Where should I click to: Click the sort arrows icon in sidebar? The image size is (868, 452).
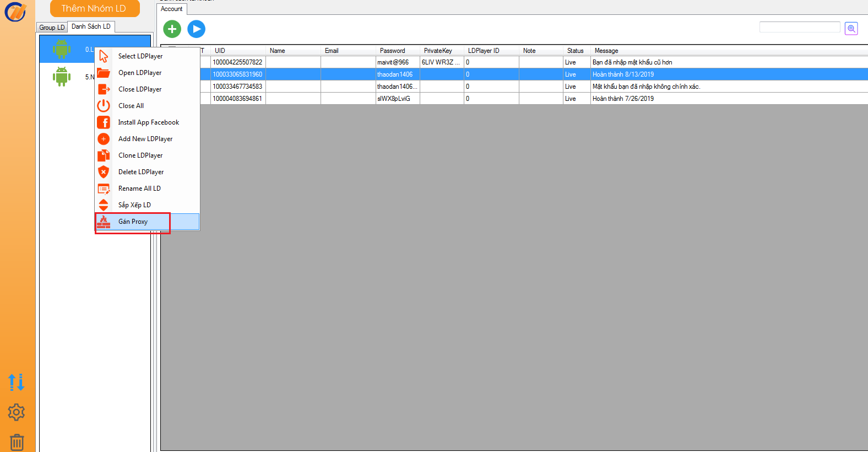(x=17, y=382)
